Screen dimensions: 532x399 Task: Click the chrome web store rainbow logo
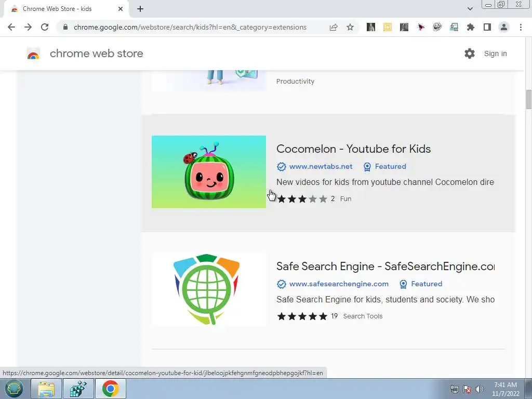pos(33,54)
